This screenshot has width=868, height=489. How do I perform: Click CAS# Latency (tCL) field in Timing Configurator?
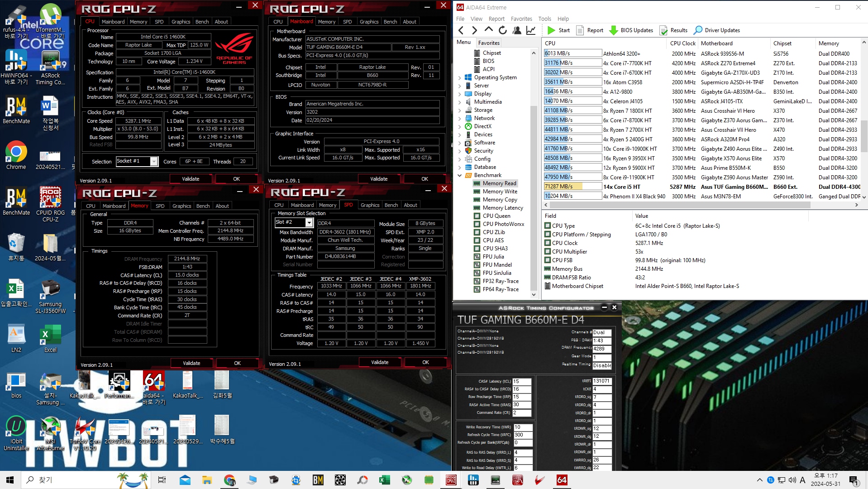(x=522, y=381)
